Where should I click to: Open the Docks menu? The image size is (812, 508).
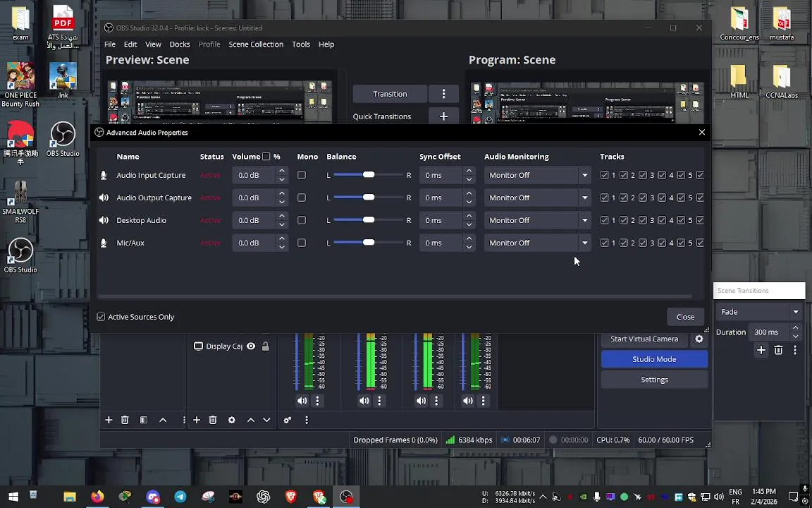pyautogui.click(x=180, y=44)
